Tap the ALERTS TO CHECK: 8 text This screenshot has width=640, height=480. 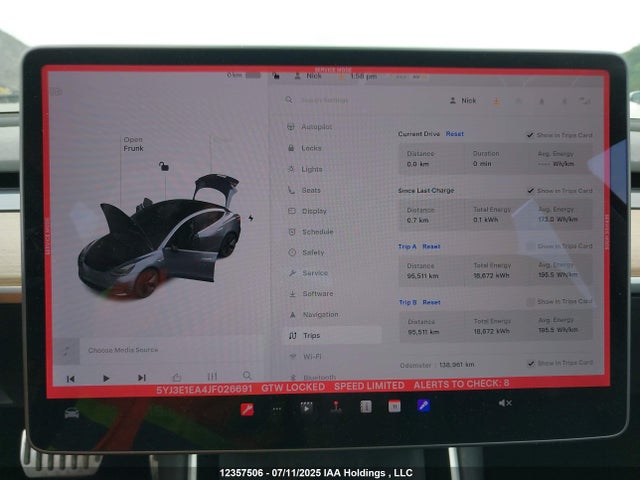(461, 384)
